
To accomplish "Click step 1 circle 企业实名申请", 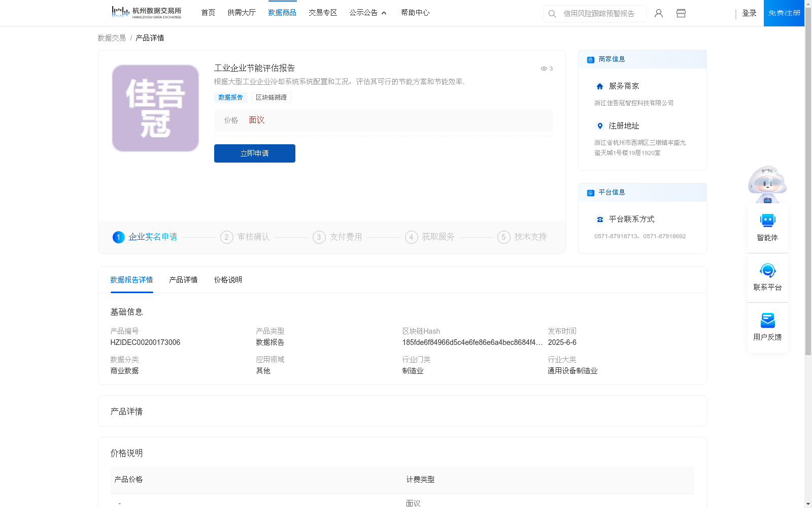I will 118,237.
